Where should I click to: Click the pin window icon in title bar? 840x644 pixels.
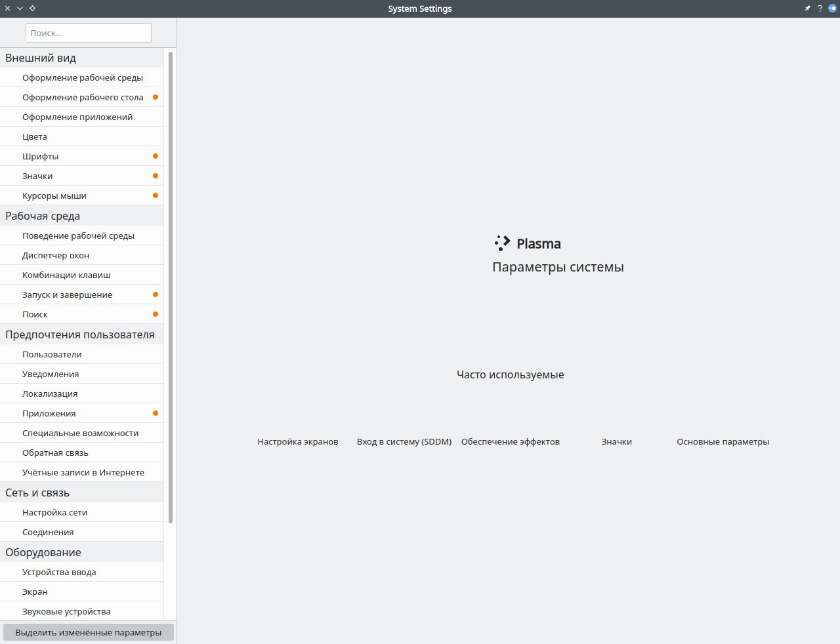point(807,9)
